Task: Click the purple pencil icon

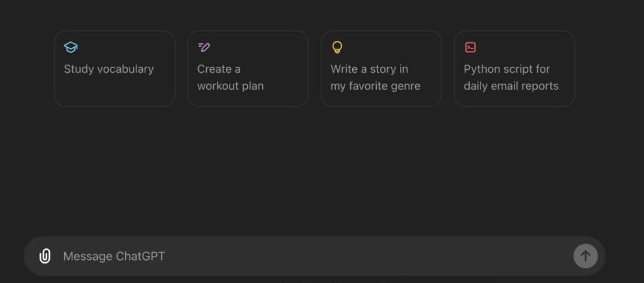Action: (x=204, y=47)
